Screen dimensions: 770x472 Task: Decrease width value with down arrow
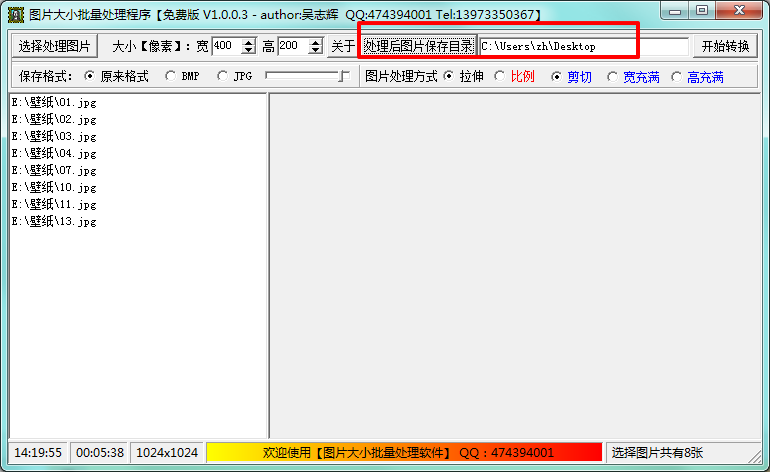[x=248, y=50]
